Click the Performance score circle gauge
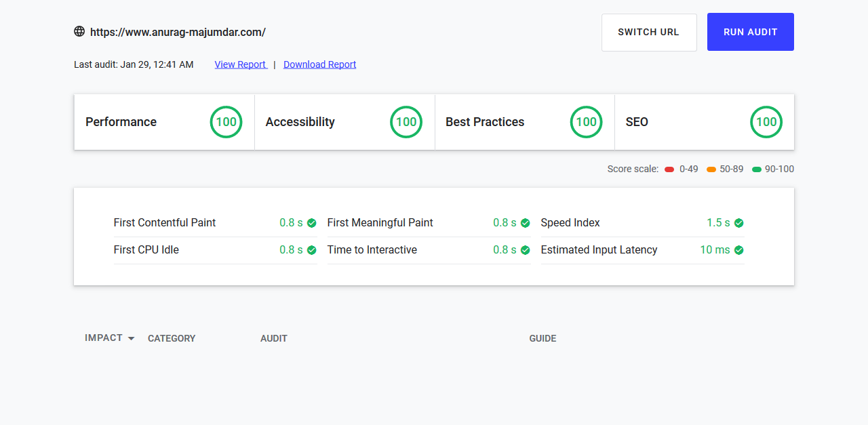The width and height of the screenshot is (868, 425). [x=226, y=122]
